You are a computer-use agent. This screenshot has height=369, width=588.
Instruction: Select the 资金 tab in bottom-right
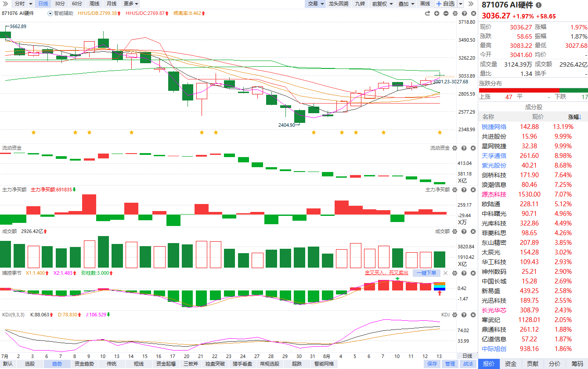pos(511,364)
